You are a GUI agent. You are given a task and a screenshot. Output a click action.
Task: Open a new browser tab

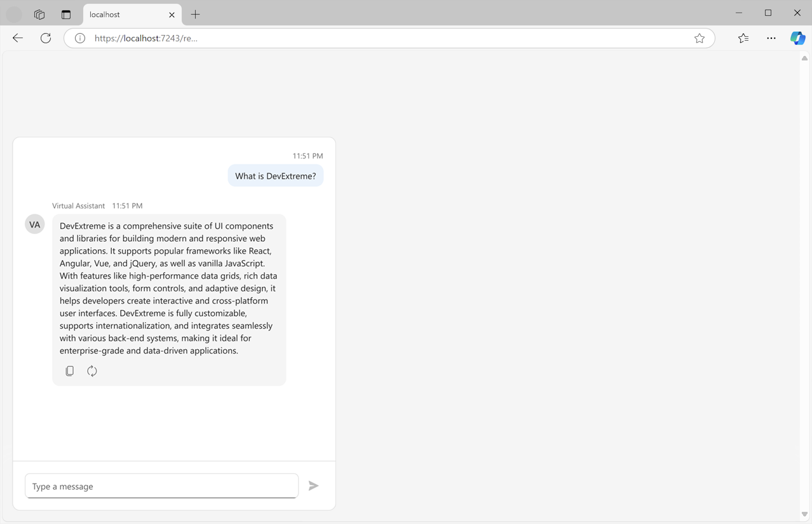point(195,14)
